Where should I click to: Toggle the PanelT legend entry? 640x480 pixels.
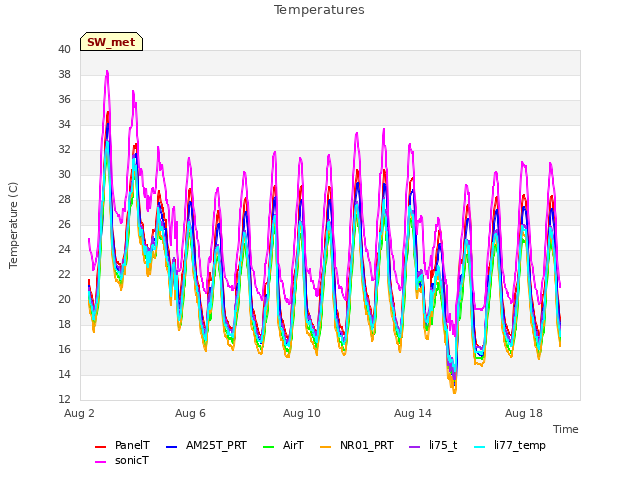point(122,445)
